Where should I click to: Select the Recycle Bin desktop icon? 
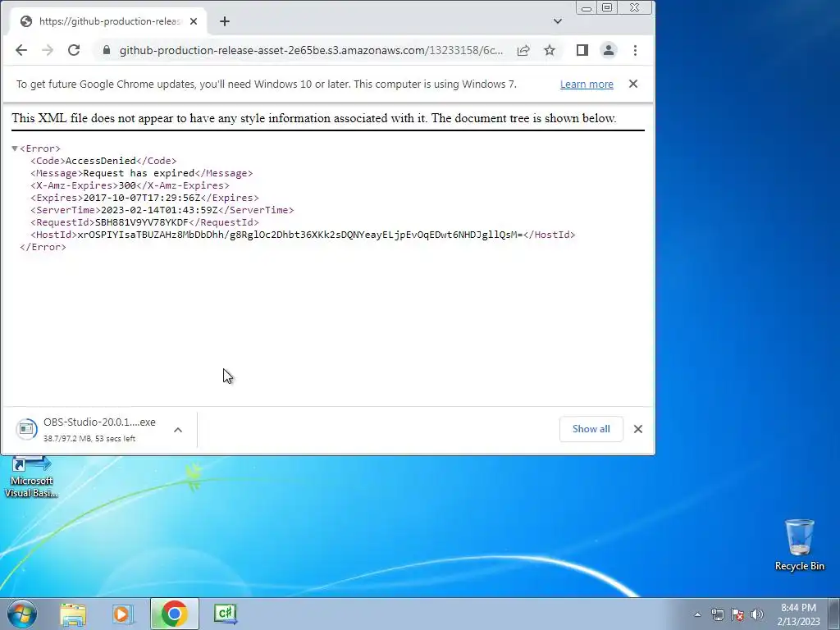799,545
